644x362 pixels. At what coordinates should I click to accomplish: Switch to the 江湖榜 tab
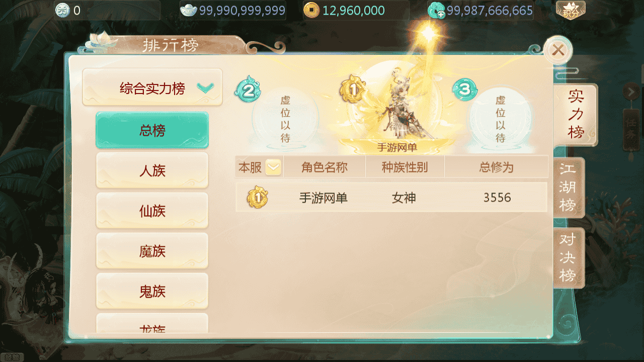[x=569, y=187]
